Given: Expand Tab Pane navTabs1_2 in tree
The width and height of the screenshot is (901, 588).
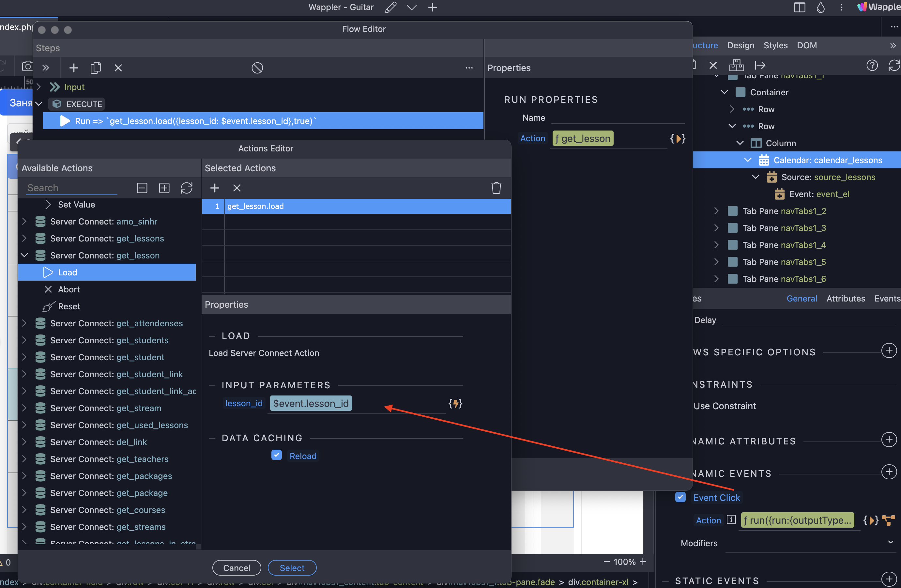Looking at the screenshot, I should click(716, 211).
